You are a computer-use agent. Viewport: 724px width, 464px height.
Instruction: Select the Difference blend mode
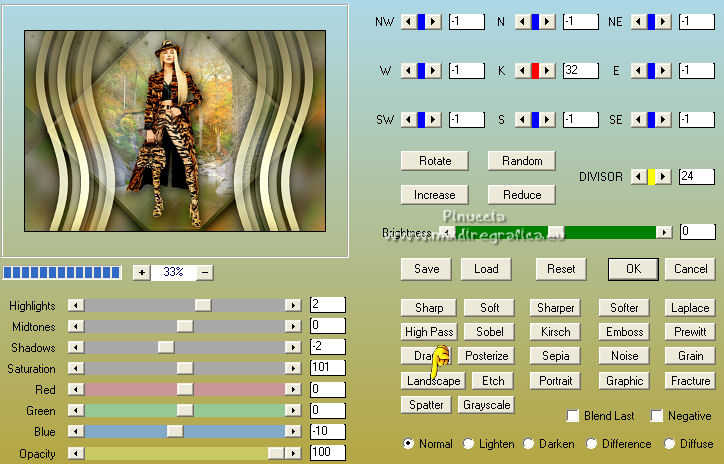(x=591, y=444)
